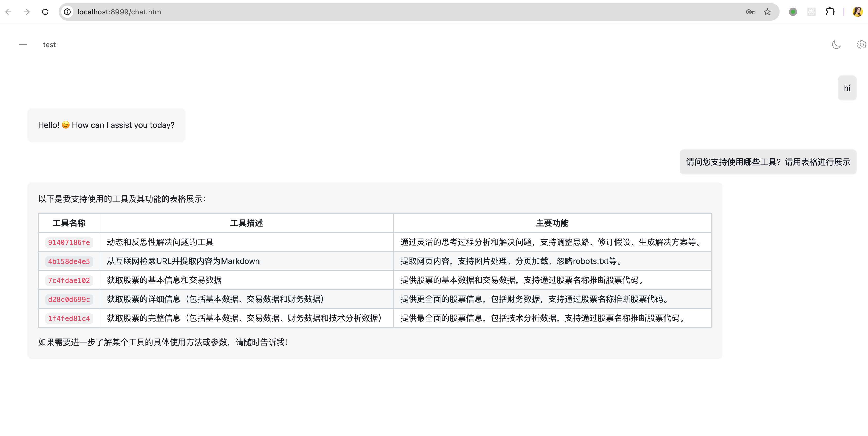Open the settings gear icon

[x=861, y=44]
